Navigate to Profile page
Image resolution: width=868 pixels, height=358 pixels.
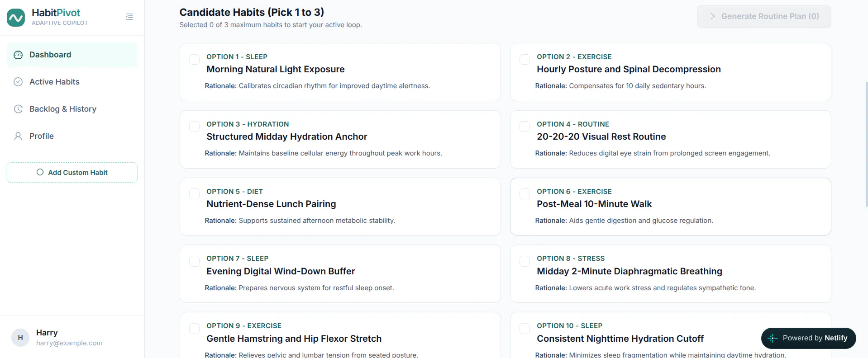pos(72,136)
